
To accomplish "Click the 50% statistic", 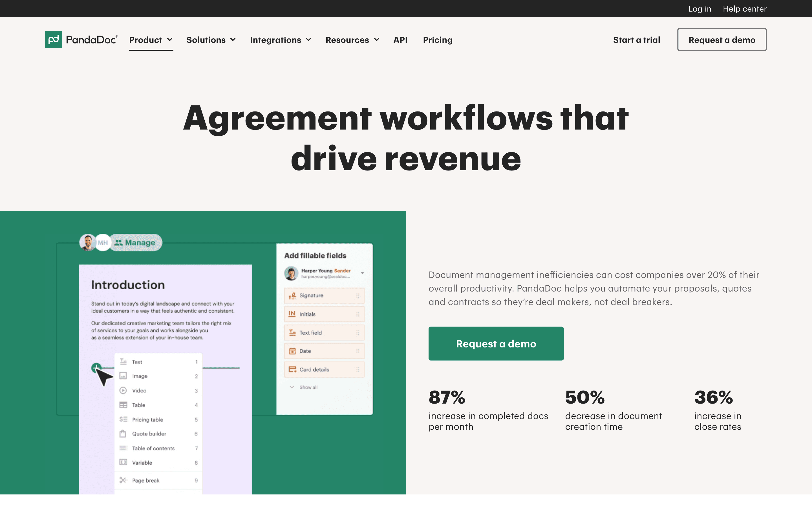I will 585,397.
